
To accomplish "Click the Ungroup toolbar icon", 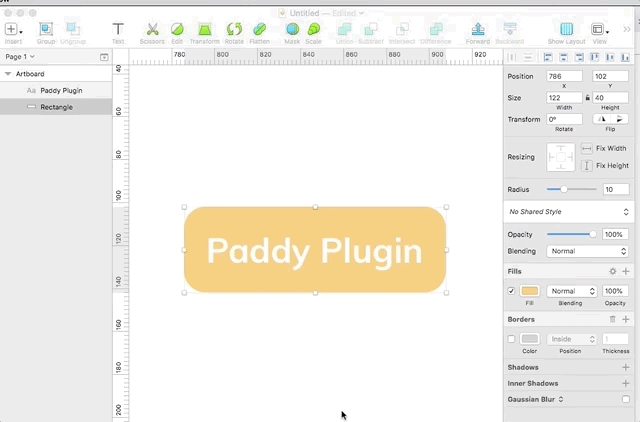I will (x=73, y=29).
